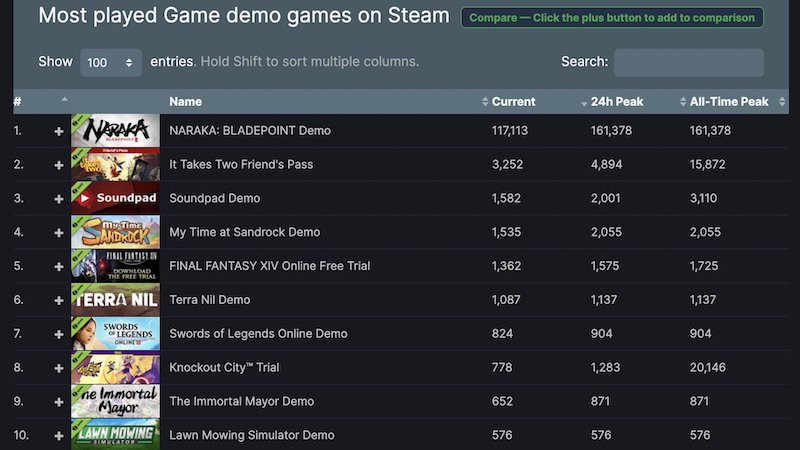Sort table by 24h Peak column

pyautogui.click(x=615, y=101)
